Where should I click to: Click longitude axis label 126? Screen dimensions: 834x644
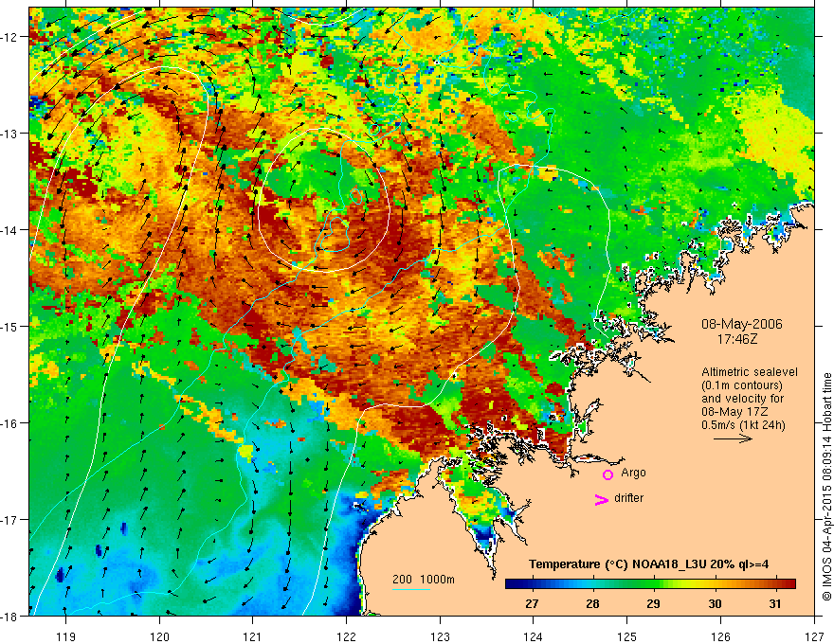coord(720,636)
